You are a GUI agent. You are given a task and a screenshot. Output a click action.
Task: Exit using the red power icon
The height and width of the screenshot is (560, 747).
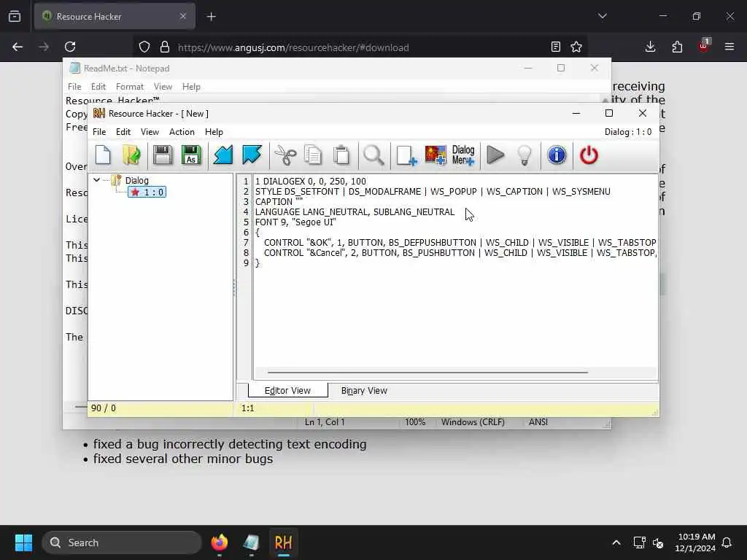coord(589,155)
